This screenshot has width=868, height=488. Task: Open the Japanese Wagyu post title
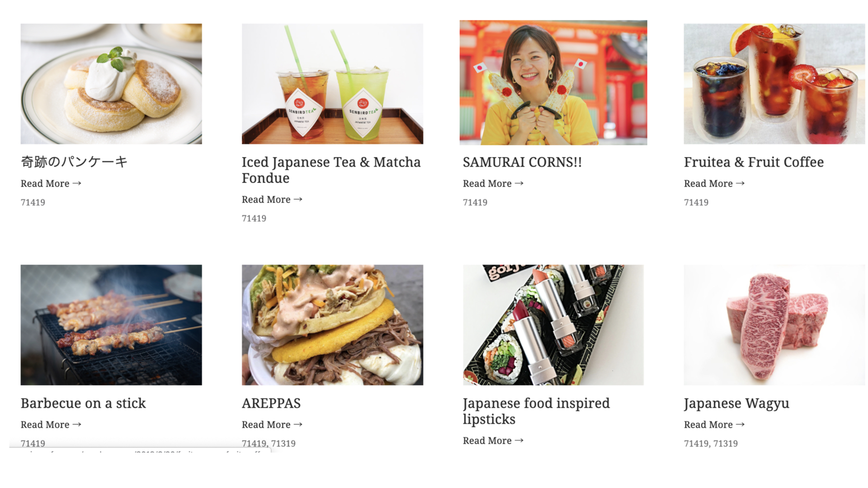click(x=736, y=404)
